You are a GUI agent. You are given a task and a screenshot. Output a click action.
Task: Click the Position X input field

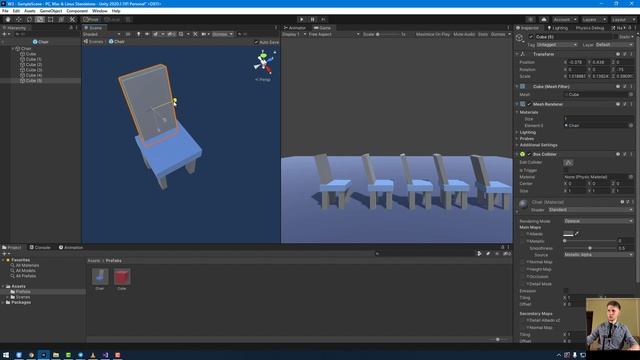coord(577,62)
